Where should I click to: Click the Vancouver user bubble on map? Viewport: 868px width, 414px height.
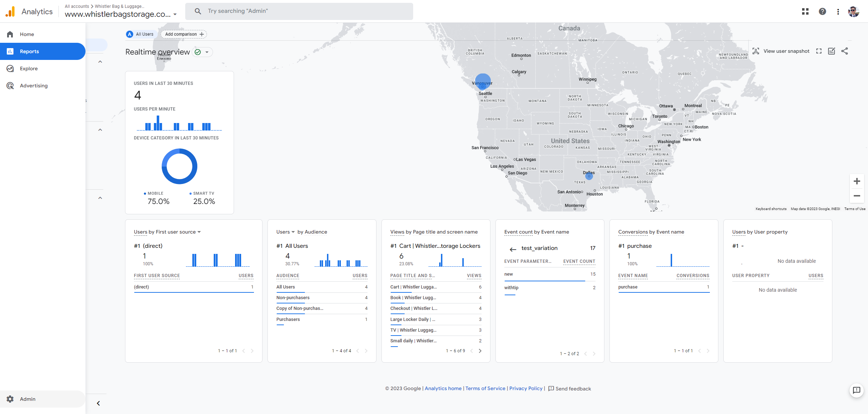click(x=483, y=82)
